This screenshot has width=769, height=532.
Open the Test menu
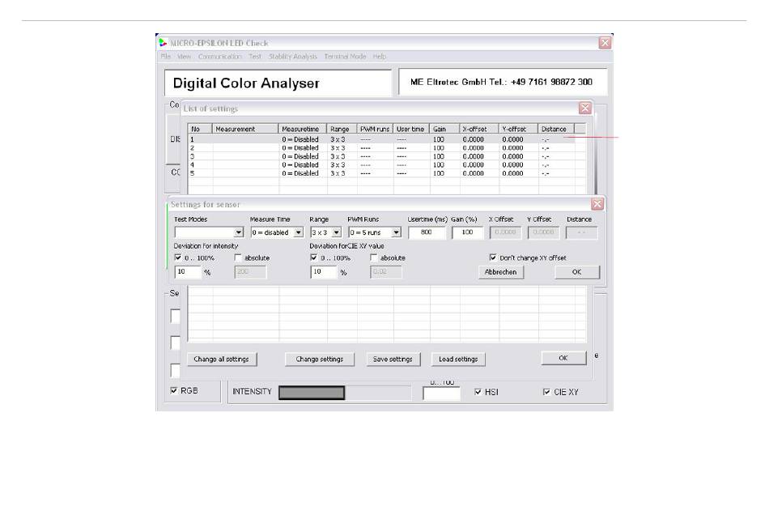(x=254, y=57)
